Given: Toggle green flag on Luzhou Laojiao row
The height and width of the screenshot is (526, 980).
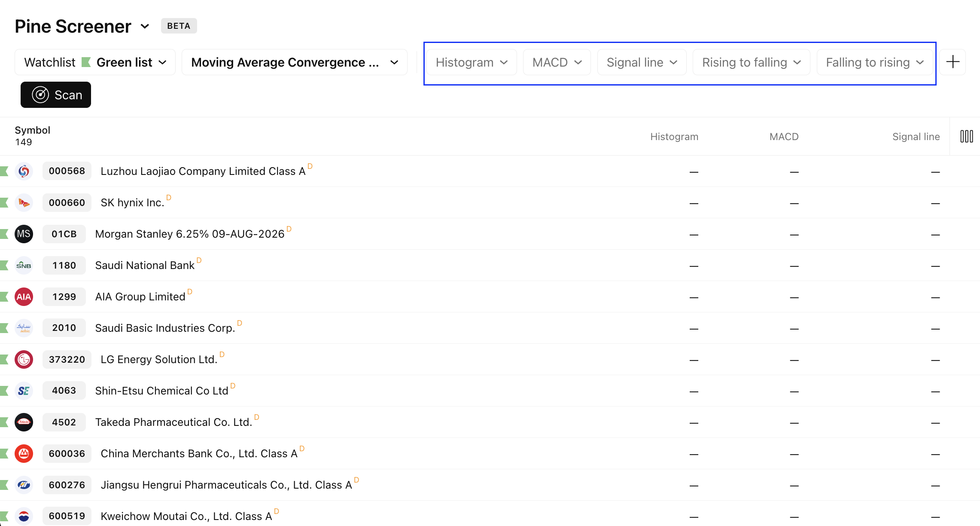Looking at the screenshot, I should pyautogui.click(x=4, y=171).
